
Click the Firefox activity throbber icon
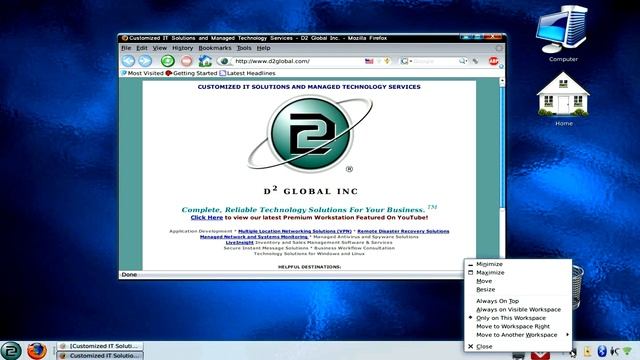(x=499, y=48)
